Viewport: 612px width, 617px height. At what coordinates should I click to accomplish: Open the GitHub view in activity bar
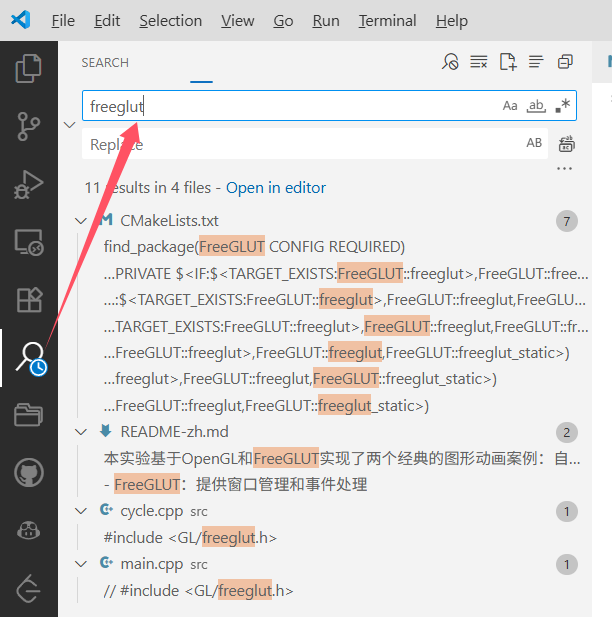tap(28, 473)
